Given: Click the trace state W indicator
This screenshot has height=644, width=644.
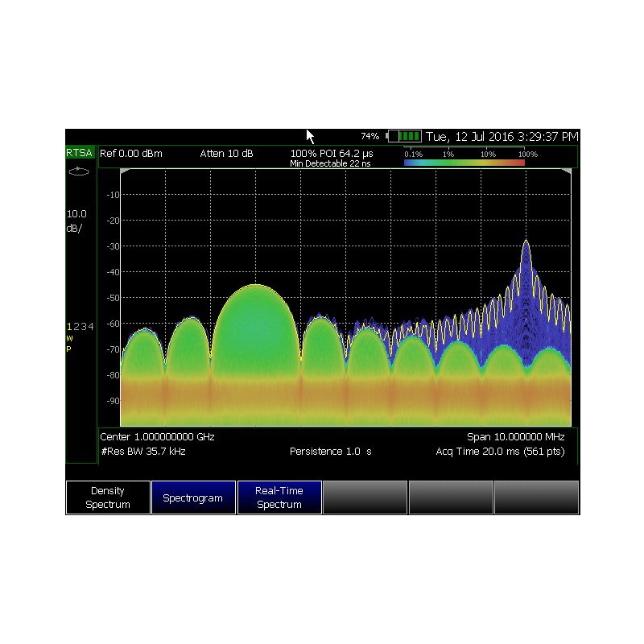Looking at the screenshot, I should (x=69, y=338).
